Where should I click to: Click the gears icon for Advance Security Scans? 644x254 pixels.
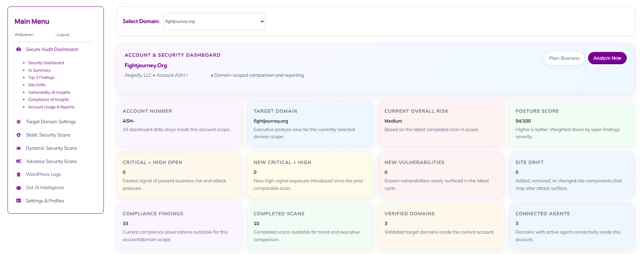click(x=19, y=161)
